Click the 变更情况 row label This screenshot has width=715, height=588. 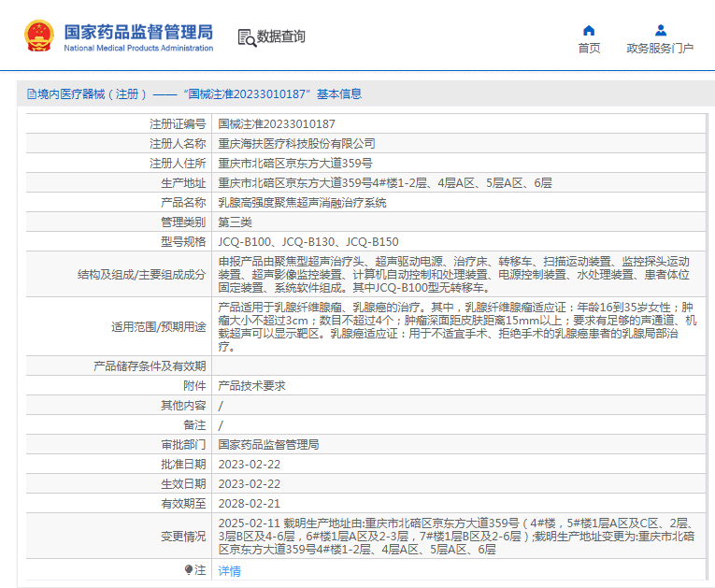tap(183, 536)
